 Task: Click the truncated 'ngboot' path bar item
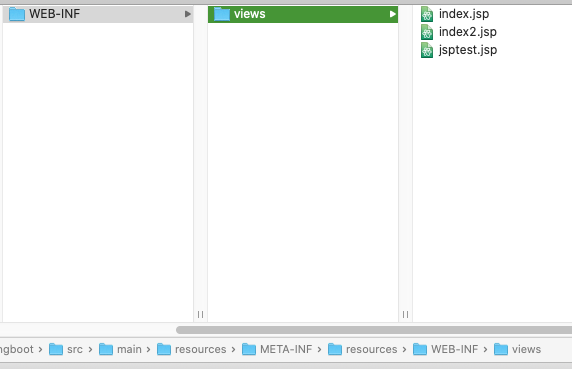[16, 349]
